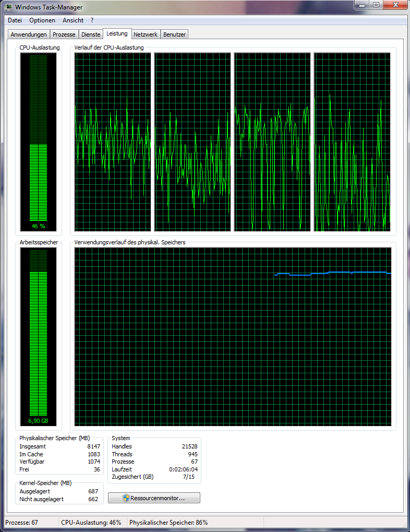Click the Zugesichert (GB) value 7/15

[x=189, y=477]
